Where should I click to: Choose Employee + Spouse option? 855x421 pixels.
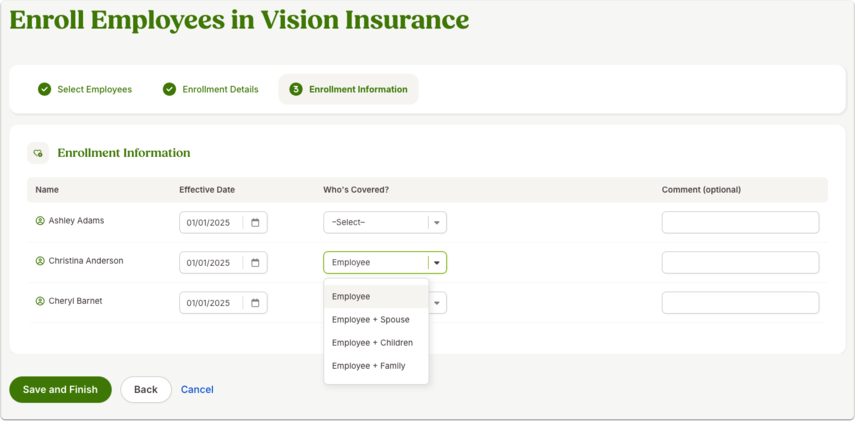click(376, 320)
